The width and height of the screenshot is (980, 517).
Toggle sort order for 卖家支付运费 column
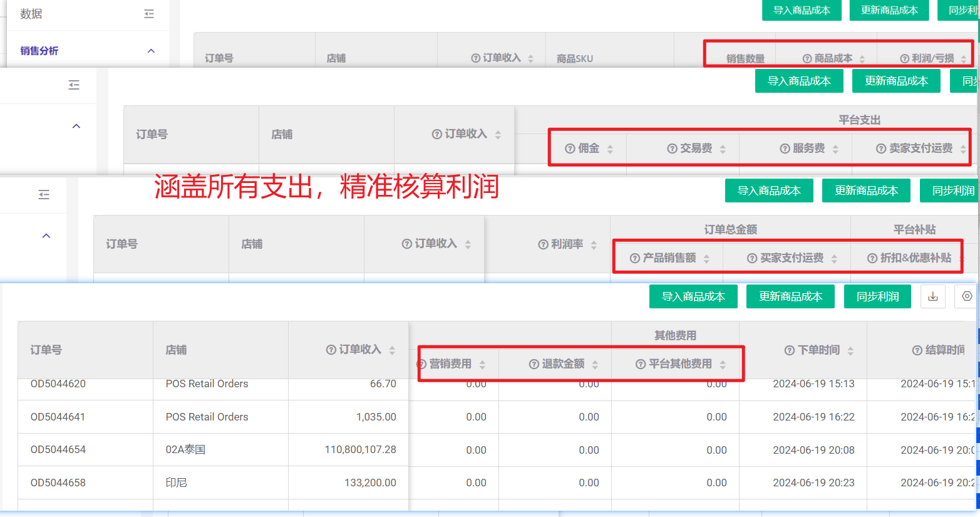tap(962, 149)
